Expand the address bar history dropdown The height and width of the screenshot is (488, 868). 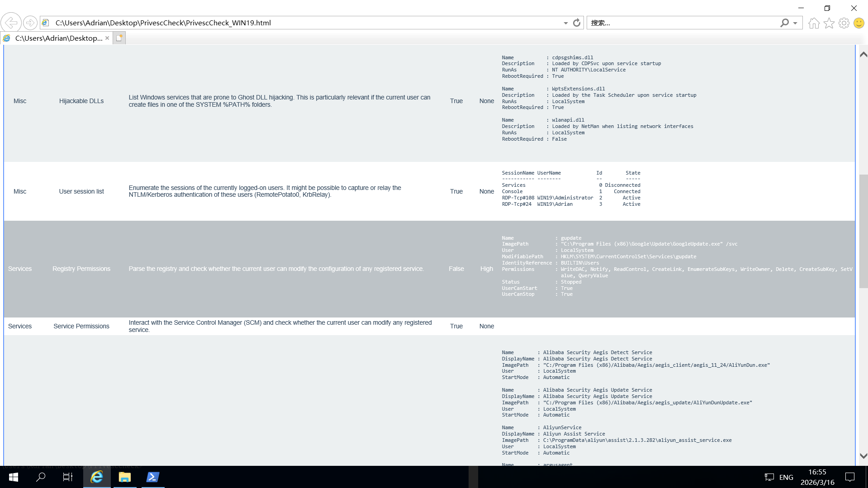coord(565,23)
